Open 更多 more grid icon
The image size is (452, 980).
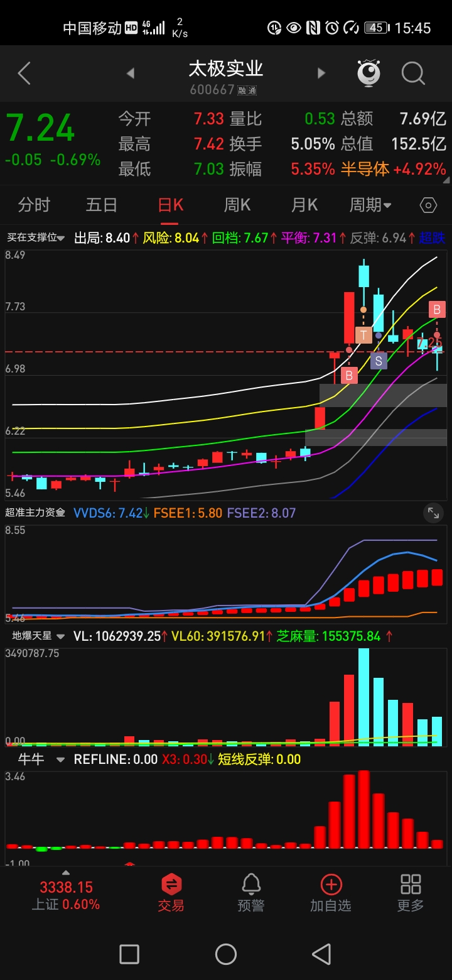tap(411, 892)
